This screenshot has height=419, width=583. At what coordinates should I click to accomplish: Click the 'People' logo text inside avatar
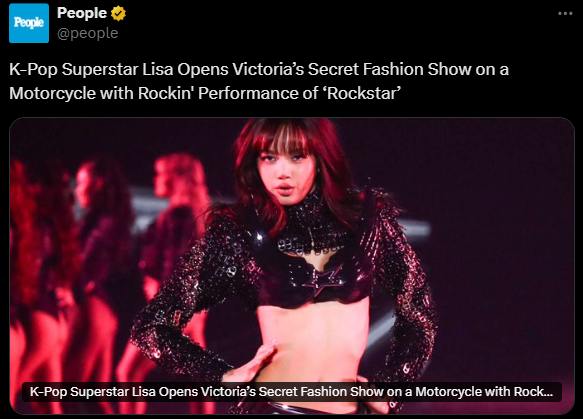coord(29,23)
